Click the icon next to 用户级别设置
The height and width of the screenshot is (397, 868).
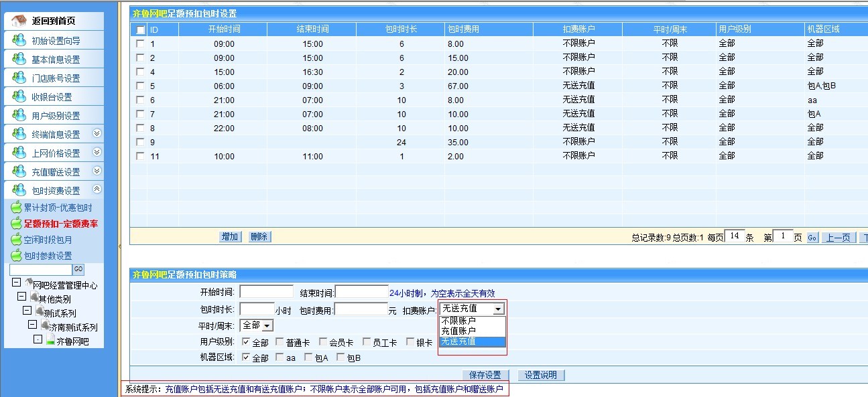click(19, 115)
